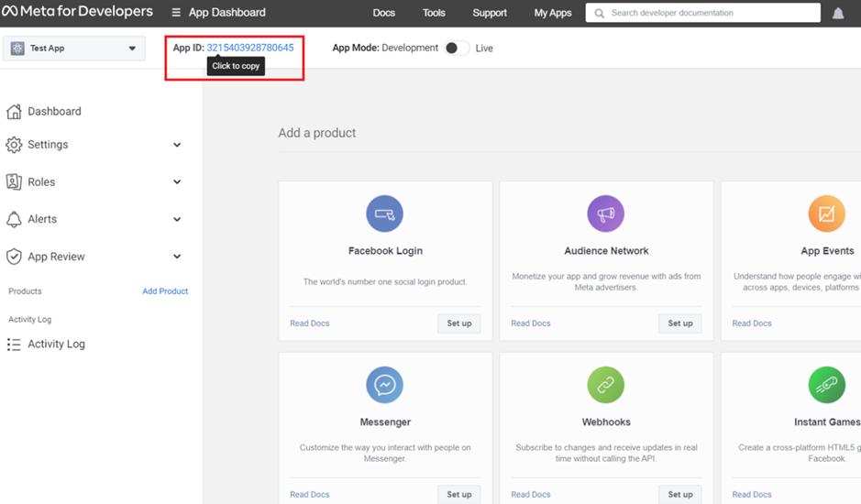
Task: Click the Roles label in sidebar
Action: 41,181
